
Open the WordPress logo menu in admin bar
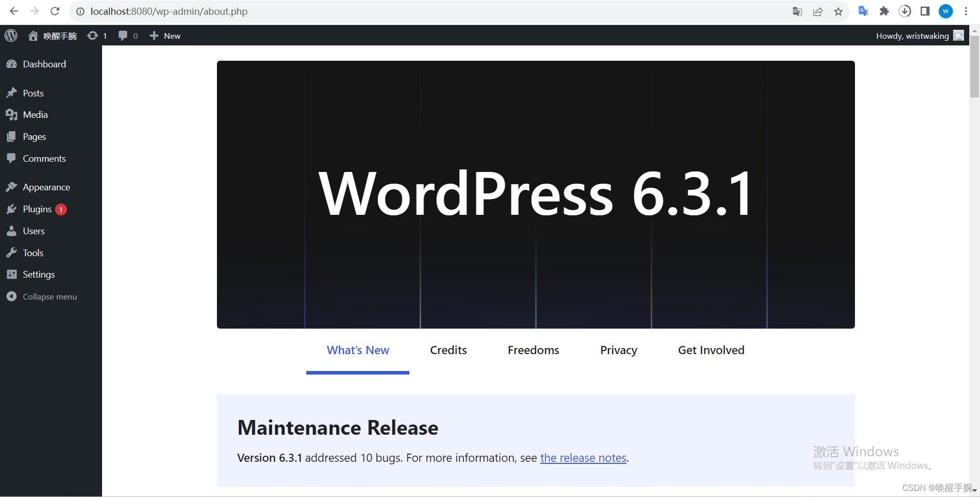11,36
